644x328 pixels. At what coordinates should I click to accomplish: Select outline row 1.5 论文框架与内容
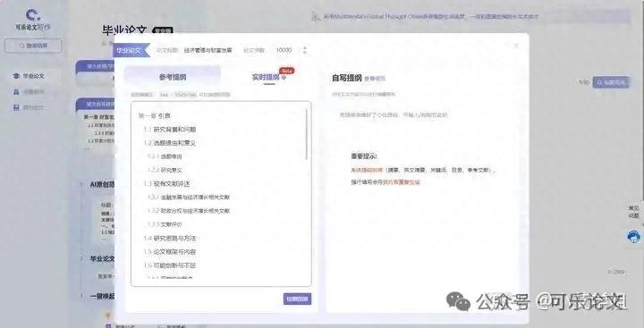(x=170, y=252)
